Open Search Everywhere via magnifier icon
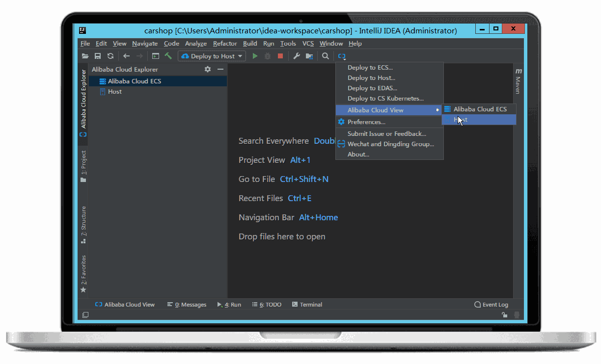 pos(325,56)
